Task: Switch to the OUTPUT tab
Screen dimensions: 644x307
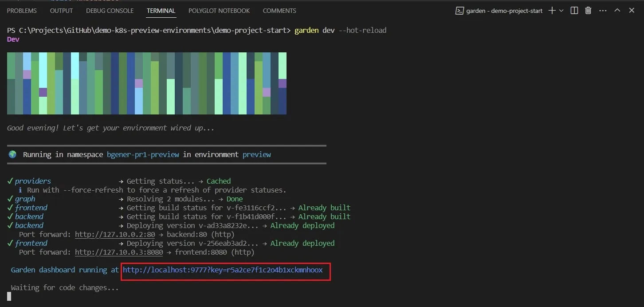Action: coord(61,10)
